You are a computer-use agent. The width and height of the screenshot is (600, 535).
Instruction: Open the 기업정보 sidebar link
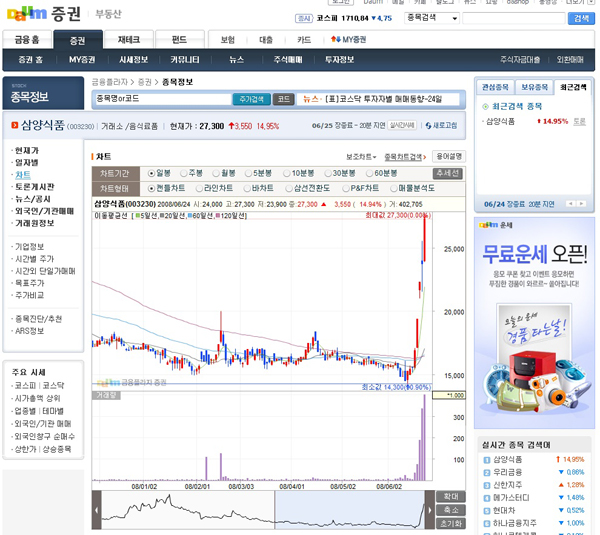click(29, 247)
